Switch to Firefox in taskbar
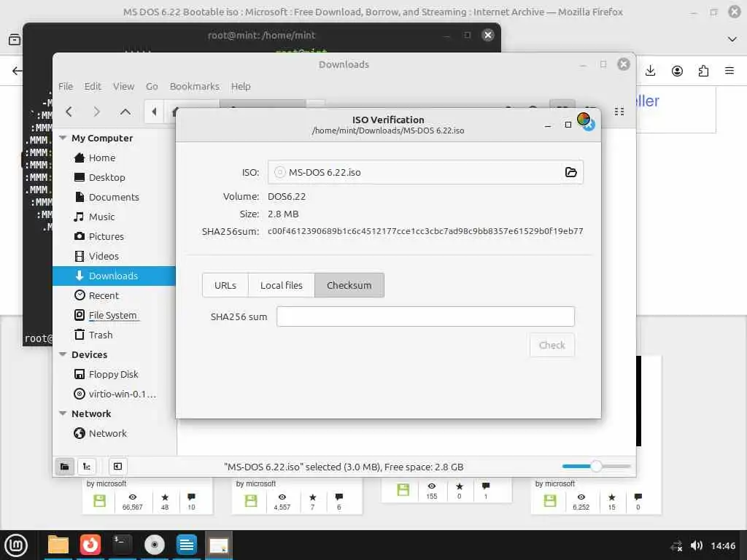This screenshot has height=560, width=747. pos(90,545)
